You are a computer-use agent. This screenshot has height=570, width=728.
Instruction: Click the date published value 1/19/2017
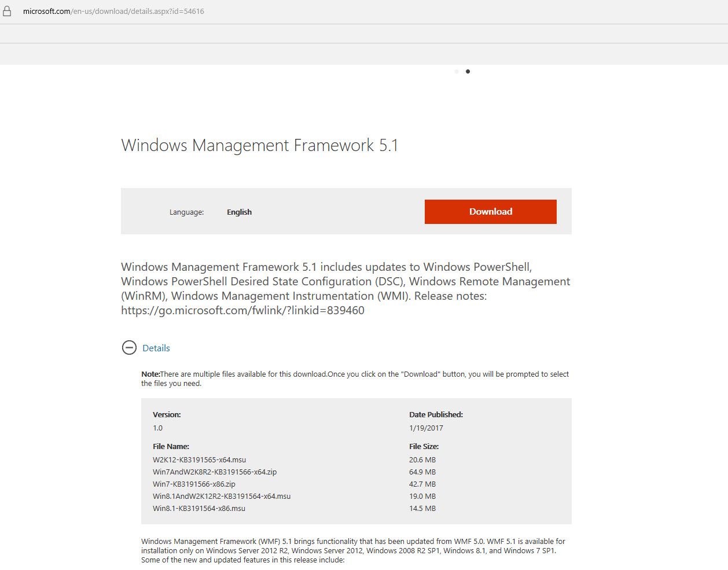pos(426,428)
